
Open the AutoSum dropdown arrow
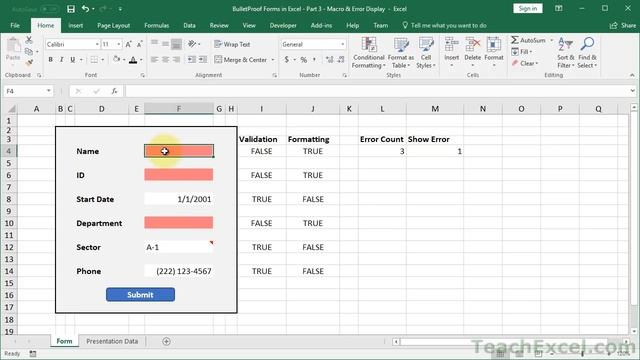pos(551,40)
